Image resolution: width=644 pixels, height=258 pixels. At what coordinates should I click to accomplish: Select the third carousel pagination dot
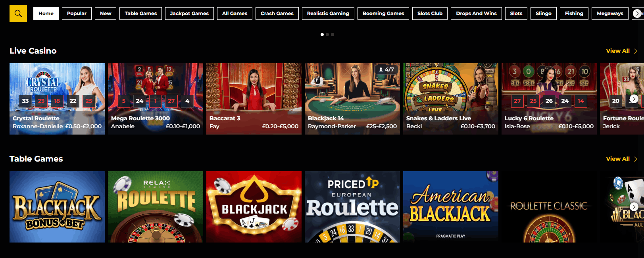point(333,35)
